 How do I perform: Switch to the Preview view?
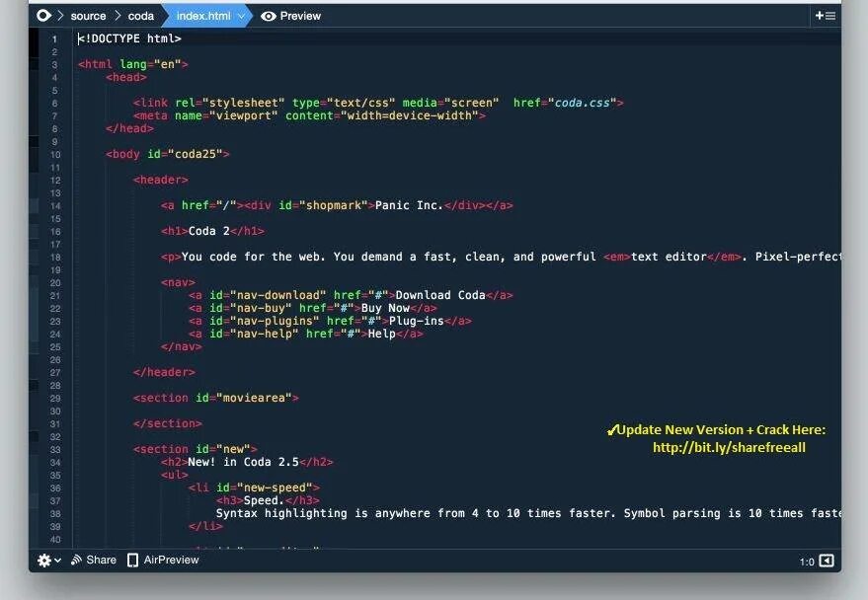[x=300, y=16]
